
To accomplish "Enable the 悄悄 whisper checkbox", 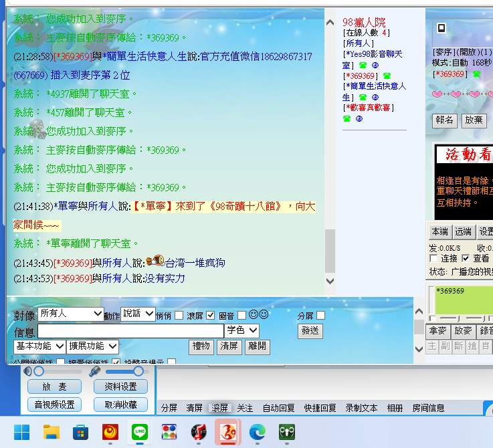I will pos(179,316).
